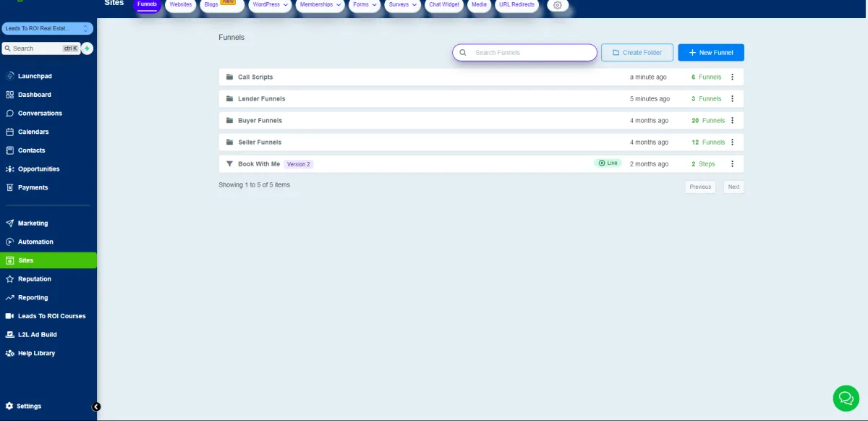Screen dimensions: 868x421
Task: Open Settings at the sidebar bottom
Action: click(x=29, y=407)
